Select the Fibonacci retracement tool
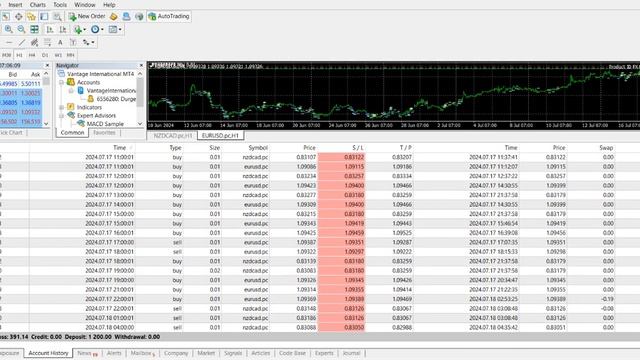This screenshot has height=360, width=640. pyautogui.click(x=47, y=42)
